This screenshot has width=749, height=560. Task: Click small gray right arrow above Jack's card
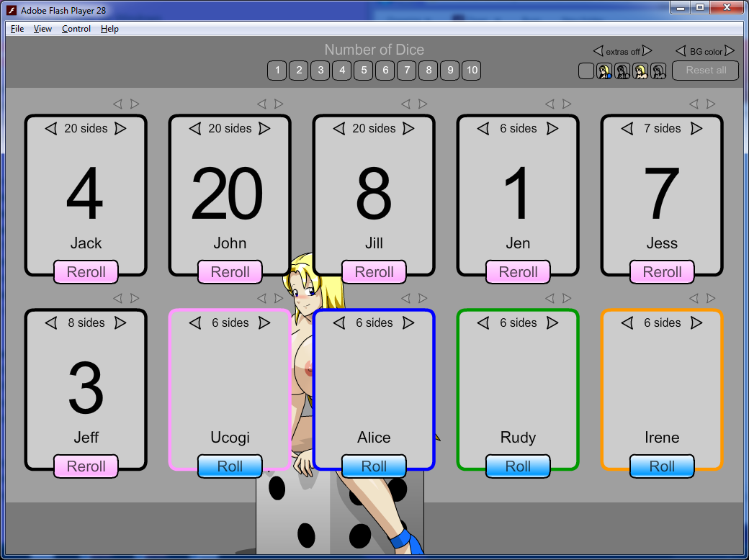tap(135, 104)
